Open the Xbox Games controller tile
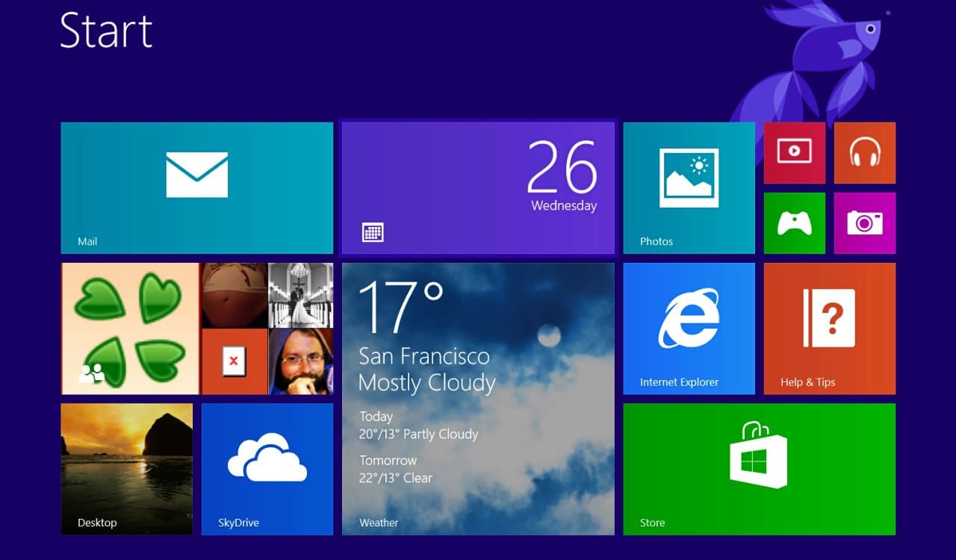The image size is (956, 560). [795, 223]
